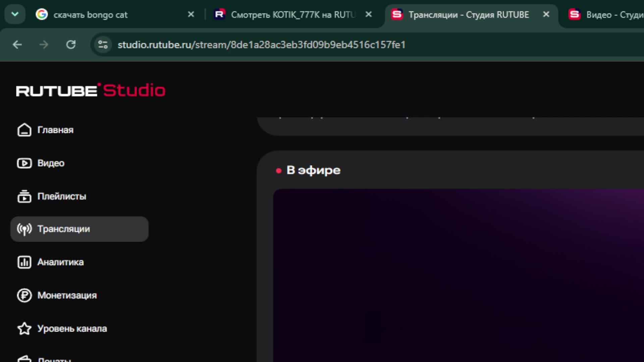Viewport: 644px width, 362px height.
Task: Click the RUTUBE 'R' favicon on second tab
Action: (x=219, y=14)
